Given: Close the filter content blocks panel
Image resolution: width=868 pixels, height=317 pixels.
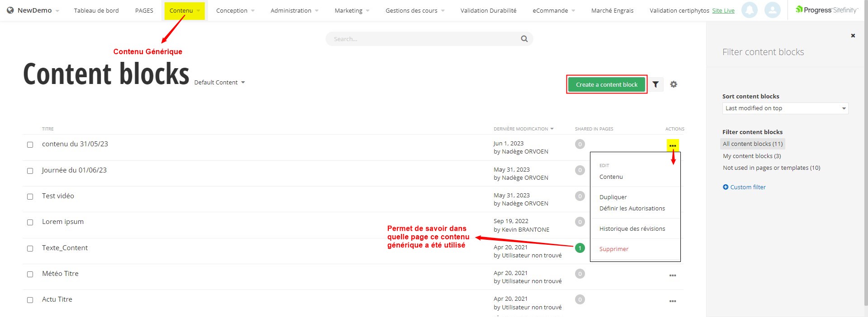Looking at the screenshot, I should coord(853,36).
